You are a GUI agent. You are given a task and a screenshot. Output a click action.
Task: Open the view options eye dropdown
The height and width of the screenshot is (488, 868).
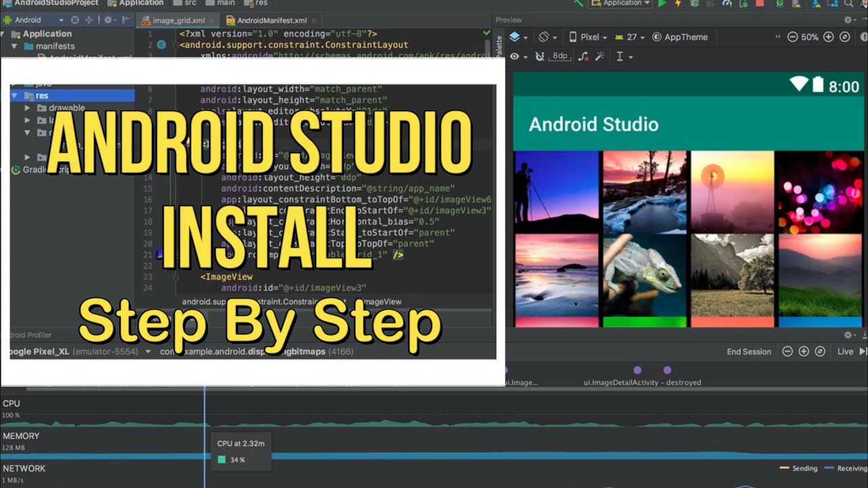tap(519, 56)
